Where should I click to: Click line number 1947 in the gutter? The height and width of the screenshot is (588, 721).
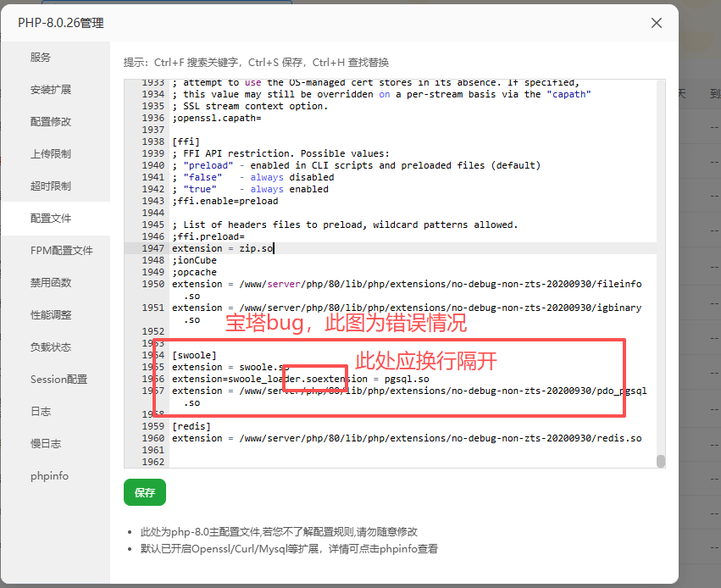[x=153, y=249]
